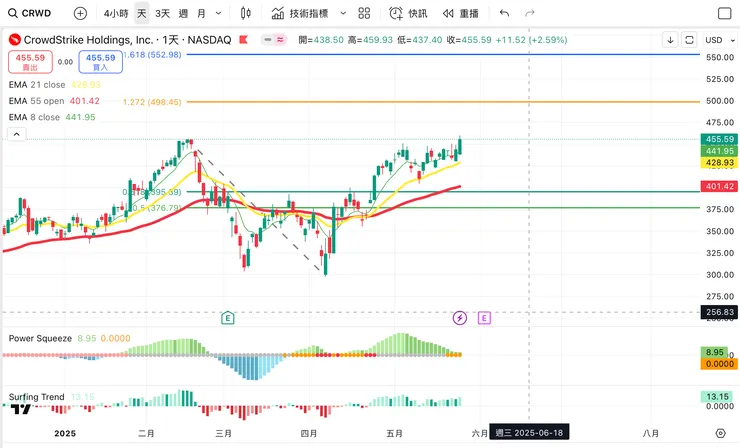Click the red 賣出 sell price button
The width and height of the screenshot is (740, 448).
pos(28,62)
